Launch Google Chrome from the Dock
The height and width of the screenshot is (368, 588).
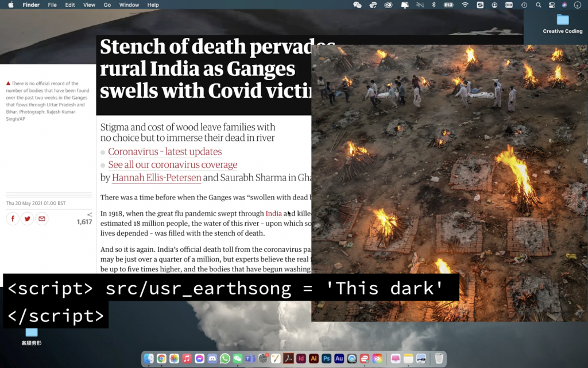click(x=161, y=359)
